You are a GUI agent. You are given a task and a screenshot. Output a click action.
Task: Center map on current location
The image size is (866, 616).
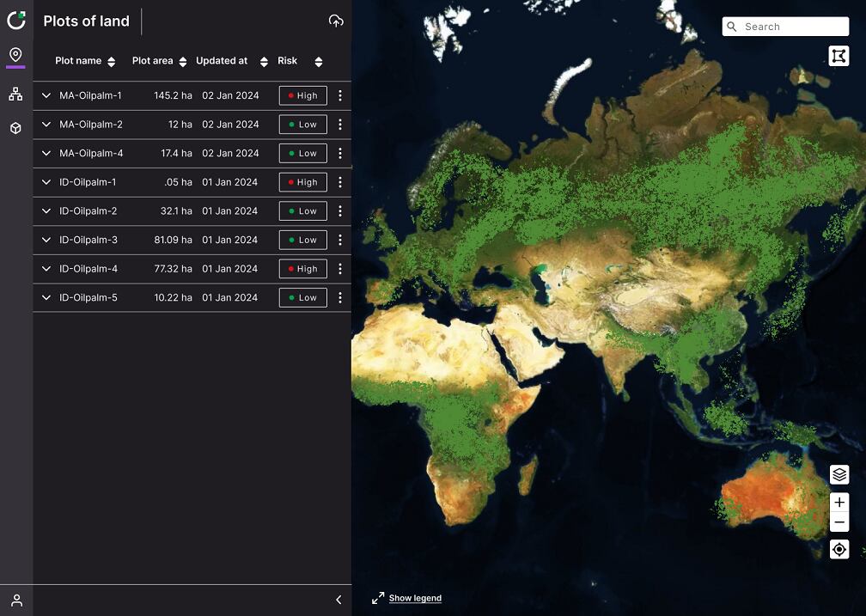coord(839,550)
